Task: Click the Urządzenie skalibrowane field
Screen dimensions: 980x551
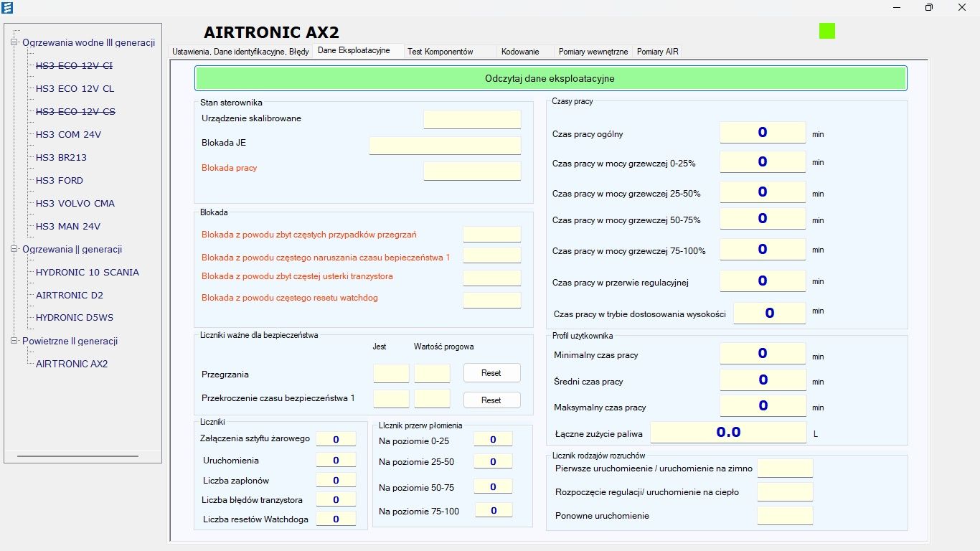Action: point(472,119)
